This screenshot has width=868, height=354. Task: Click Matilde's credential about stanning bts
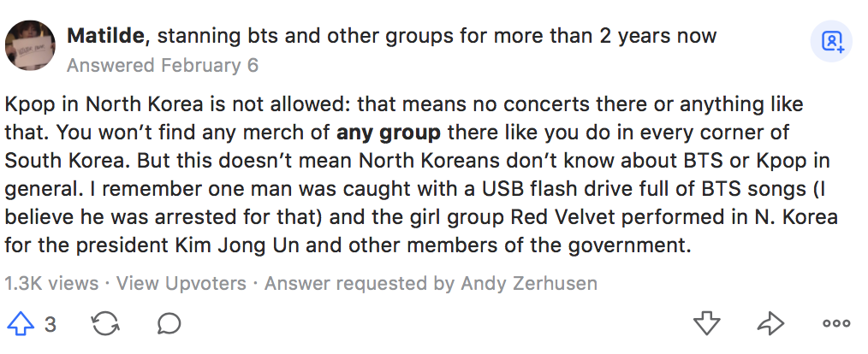point(437,36)
